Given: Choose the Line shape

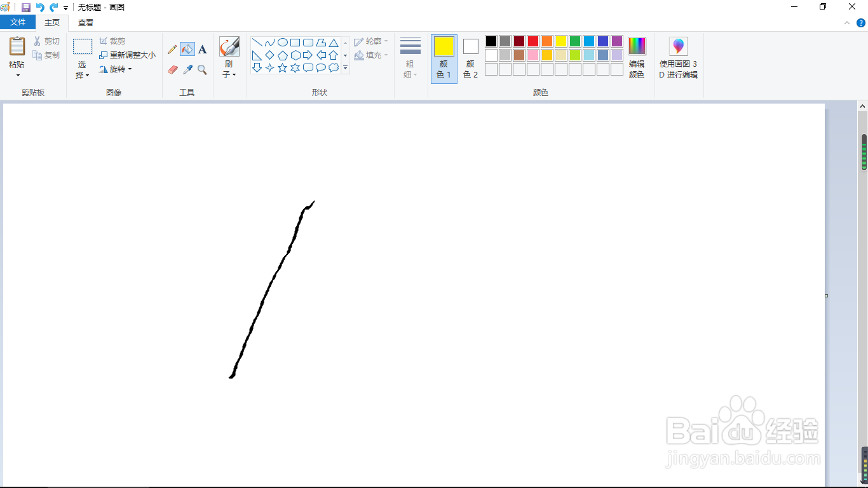Looking at the screenshot, I should tap(257, 43).
